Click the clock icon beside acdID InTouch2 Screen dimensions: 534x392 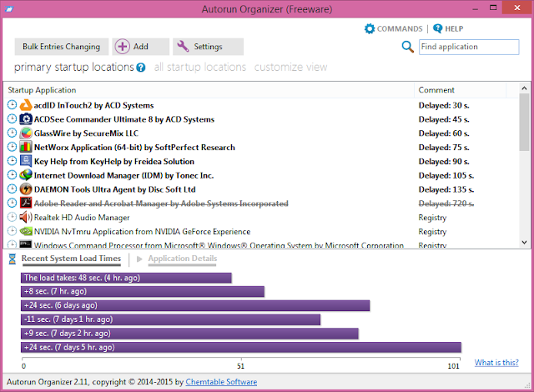point(12,105)
